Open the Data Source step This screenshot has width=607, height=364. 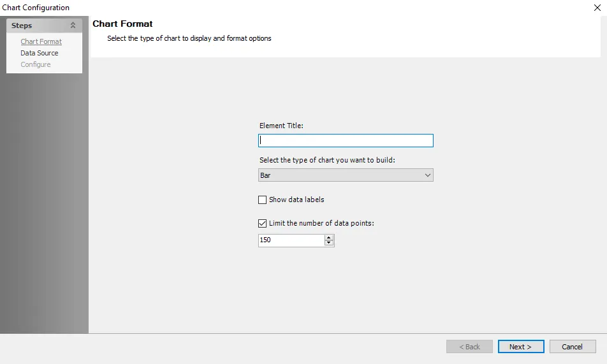click(x=40, y=53)
